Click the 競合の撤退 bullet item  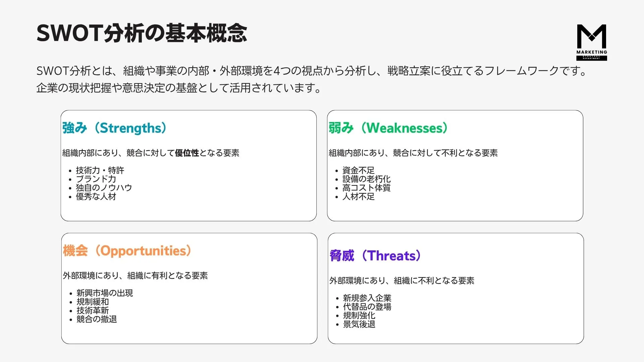click(x=97, y=319)
